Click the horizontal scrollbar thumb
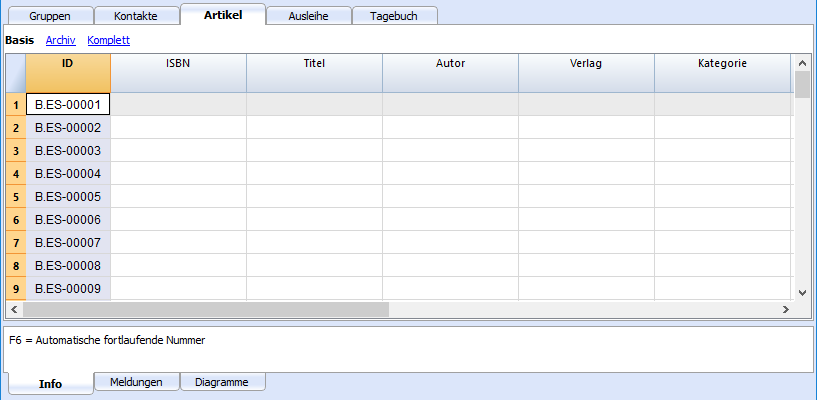 click(x=206, y=309)
